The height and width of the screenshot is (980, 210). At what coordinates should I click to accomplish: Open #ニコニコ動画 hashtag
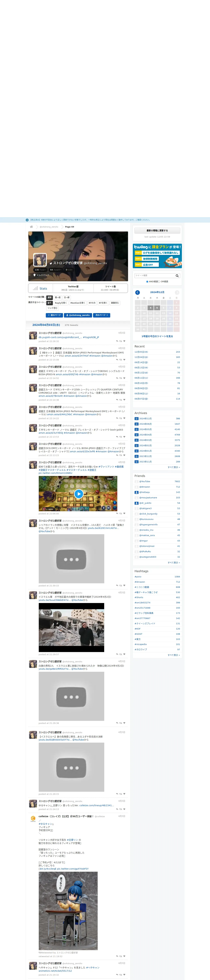[141, 587]
